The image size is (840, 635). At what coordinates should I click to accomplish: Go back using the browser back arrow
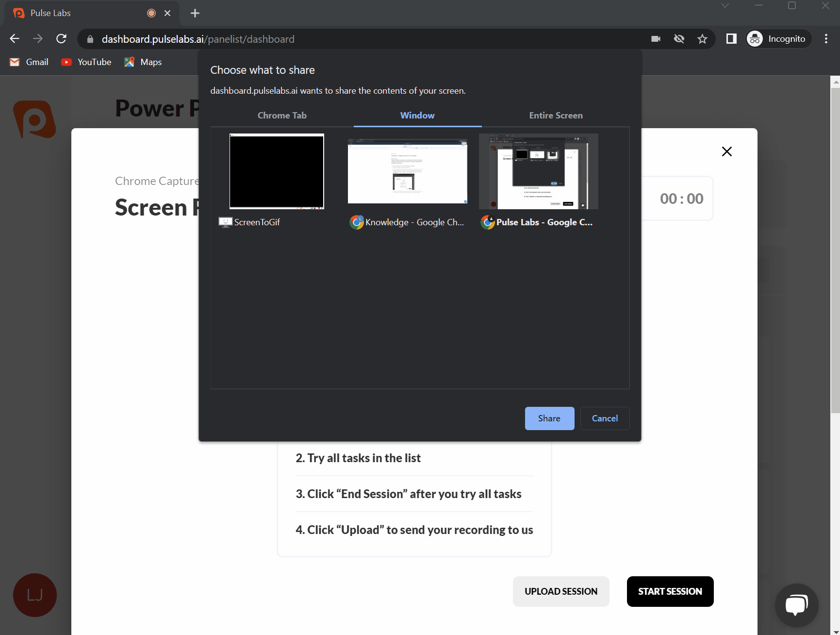click(x=15, y=39)
